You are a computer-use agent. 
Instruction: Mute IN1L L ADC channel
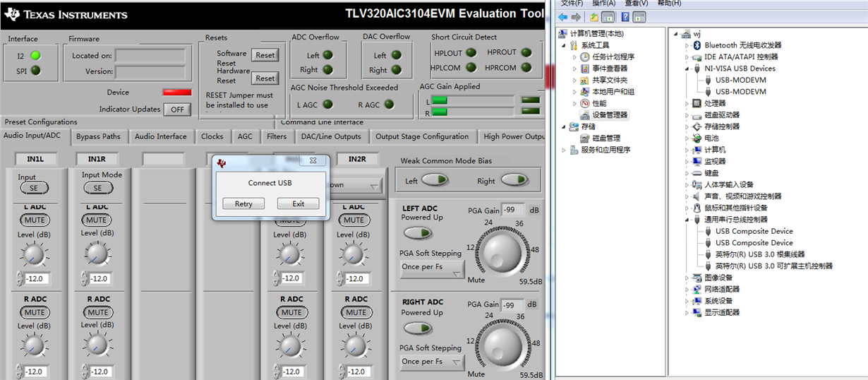(35, 220)
